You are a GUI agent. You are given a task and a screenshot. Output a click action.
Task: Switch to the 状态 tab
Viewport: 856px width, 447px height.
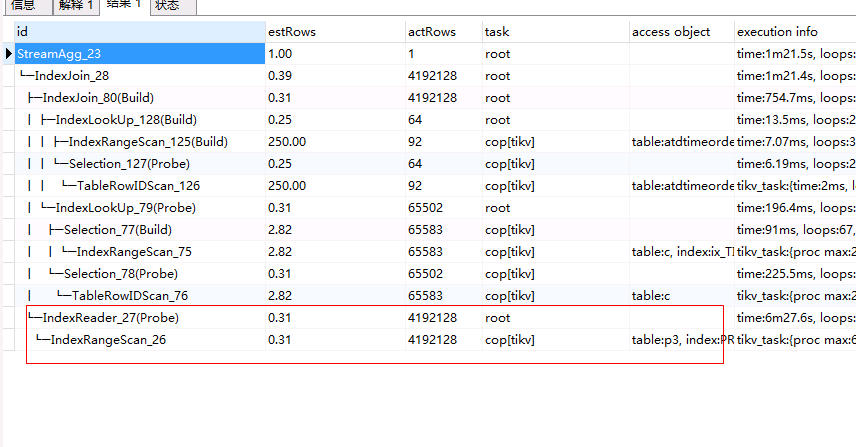[167, 5]
